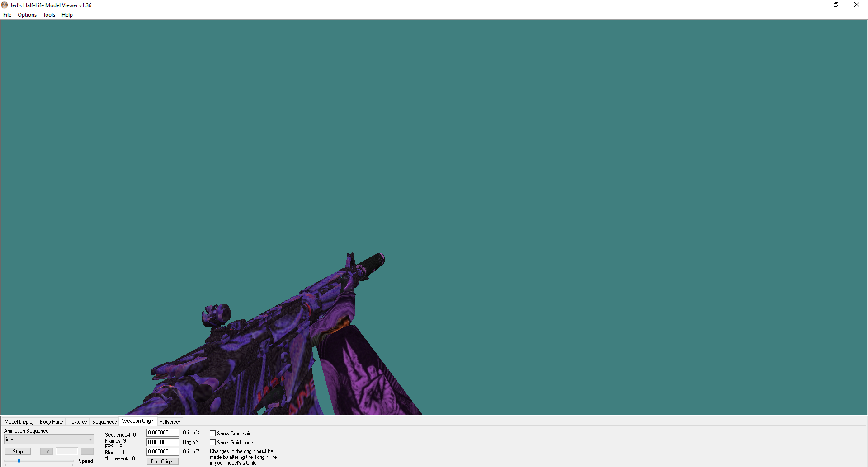Click the Origin X input field
This screenshot has width=868, height=467.
(x=163, y=433)
